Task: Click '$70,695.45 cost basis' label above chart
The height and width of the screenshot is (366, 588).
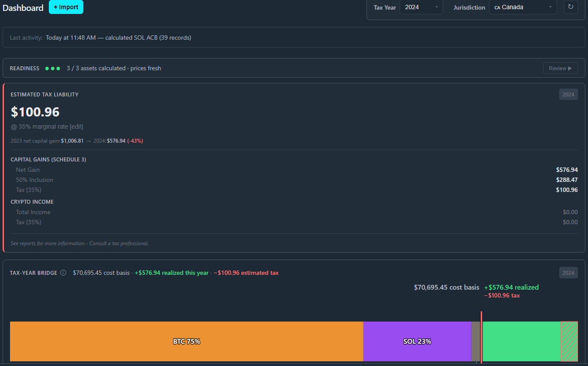Action: coord(446,287)
